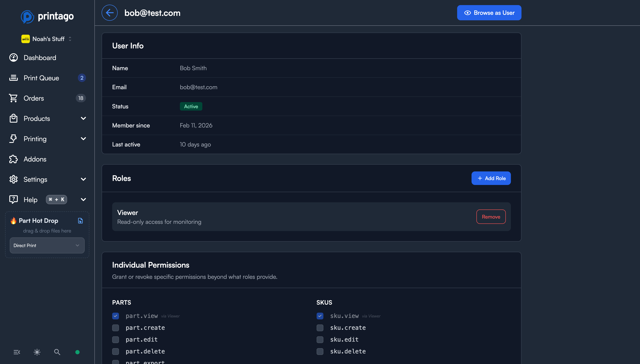Enable the sku.create permission
Viewport: 640px width, 364px height.
320,328
